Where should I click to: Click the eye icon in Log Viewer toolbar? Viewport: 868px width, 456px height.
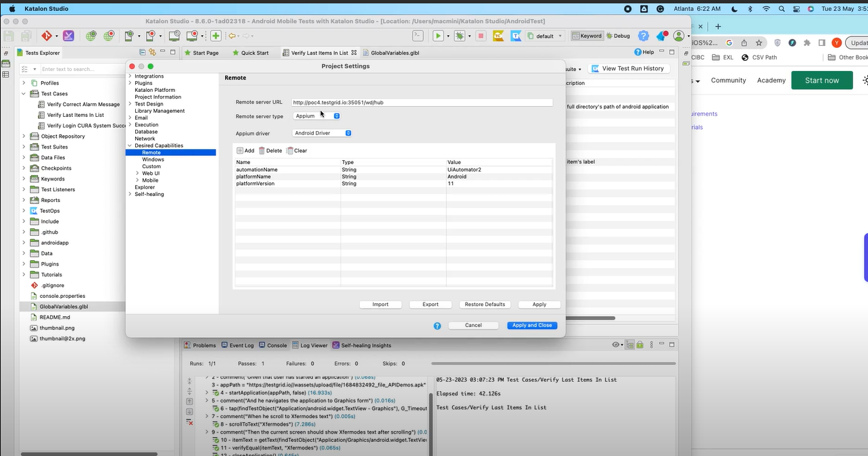pyautogui.click(x=616, y=345)
